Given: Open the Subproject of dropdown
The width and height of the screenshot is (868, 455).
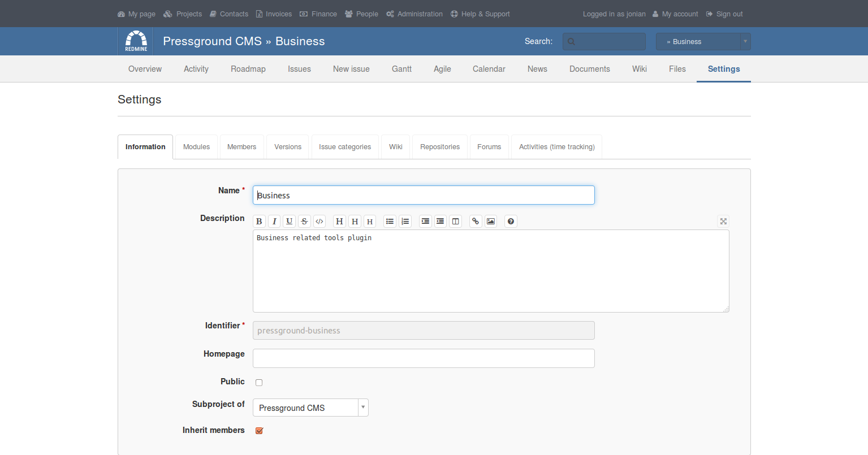Looking at the screenshot, I should [x=362, y=407].
